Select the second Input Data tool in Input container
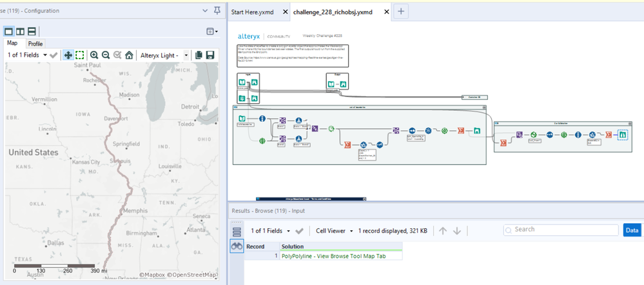Screen dimensions: 644x285 tap(242, 98)
